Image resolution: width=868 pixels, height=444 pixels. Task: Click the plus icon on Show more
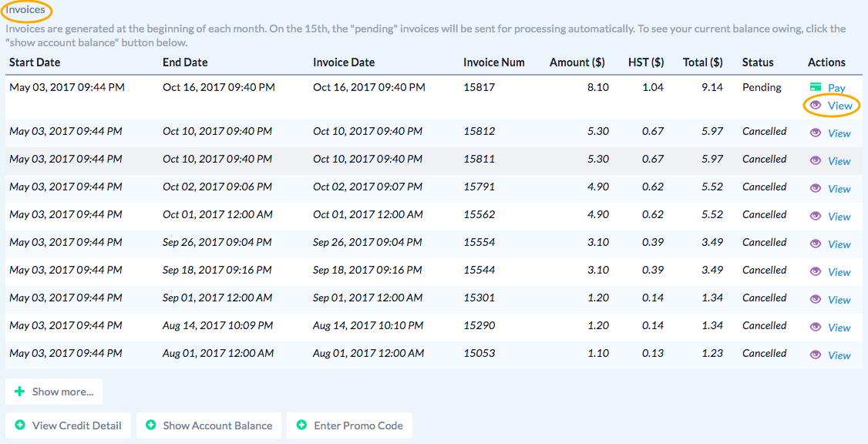(x=20, y=392)
